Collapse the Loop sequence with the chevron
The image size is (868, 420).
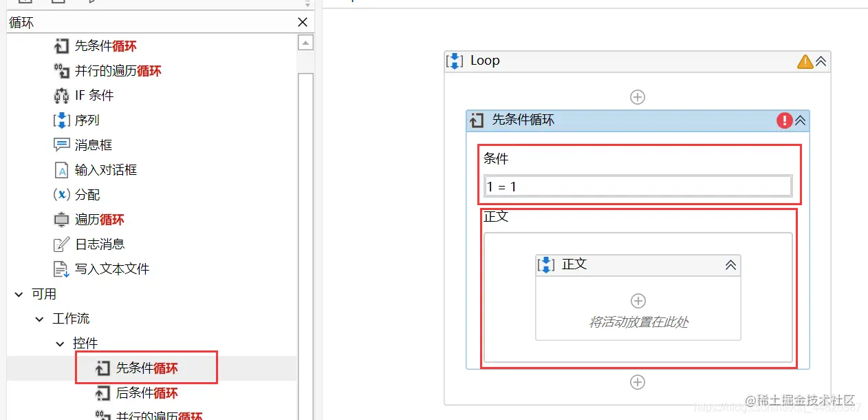point(821,61)
